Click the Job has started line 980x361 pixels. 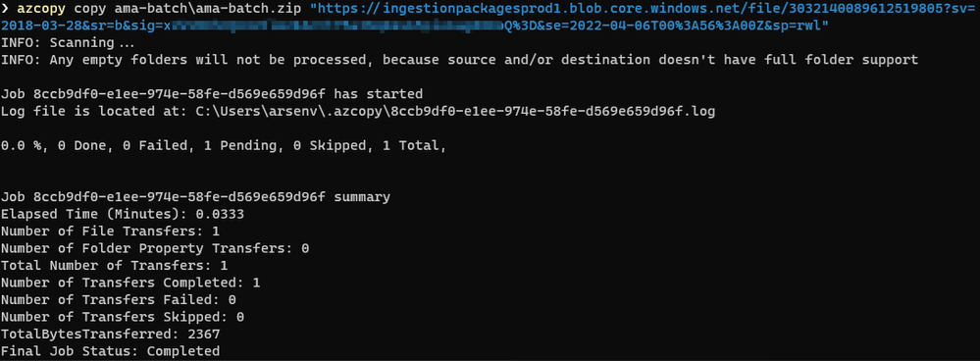[213, 94]
